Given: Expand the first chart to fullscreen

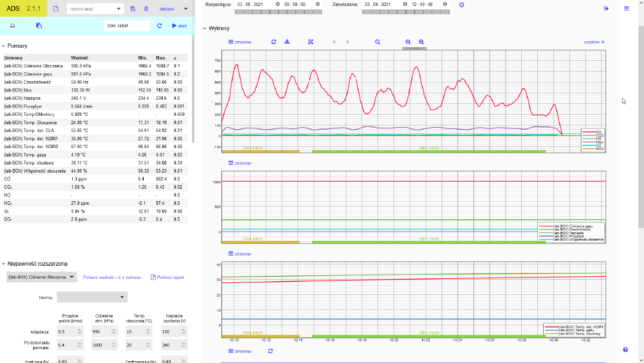Looking at the screenshot, I should pos(311,42).
